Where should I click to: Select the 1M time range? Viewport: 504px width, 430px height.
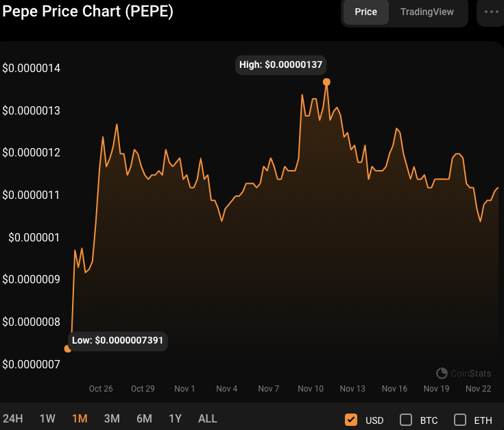[x=80, y=418]
